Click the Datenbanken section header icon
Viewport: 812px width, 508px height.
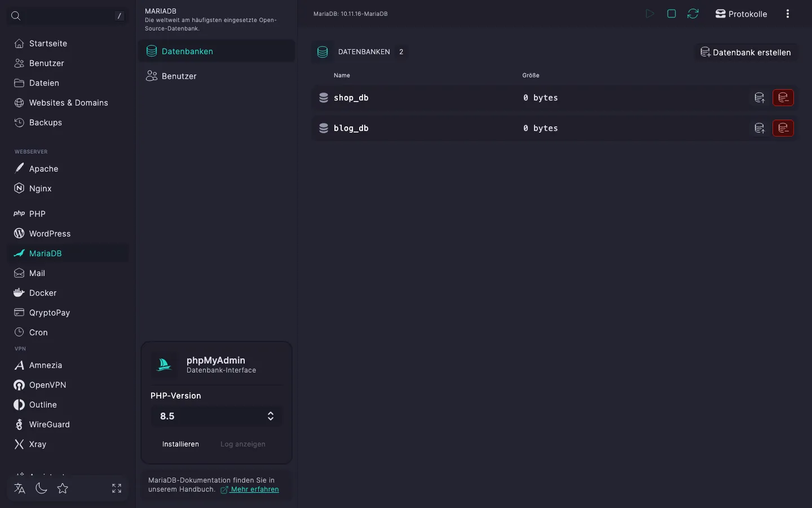(x=323, y=52)
